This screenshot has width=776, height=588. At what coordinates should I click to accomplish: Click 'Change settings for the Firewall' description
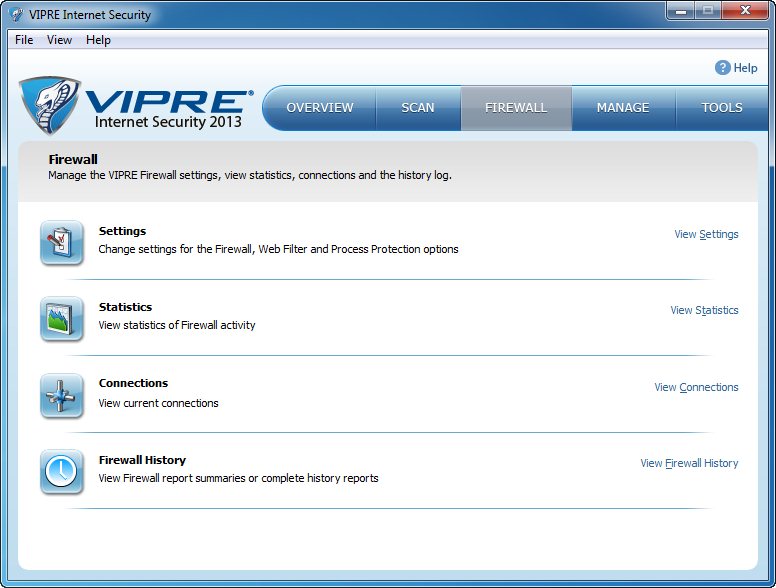click(278, 249)
